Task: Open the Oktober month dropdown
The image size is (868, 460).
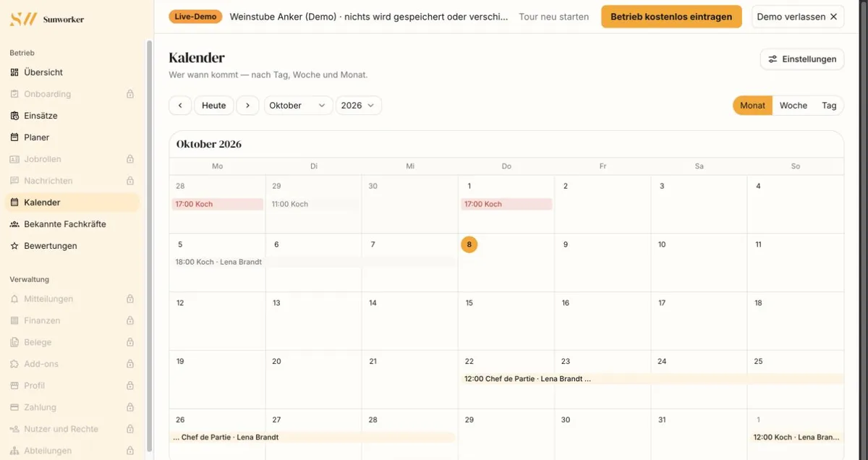Action: tap(298, 106)
